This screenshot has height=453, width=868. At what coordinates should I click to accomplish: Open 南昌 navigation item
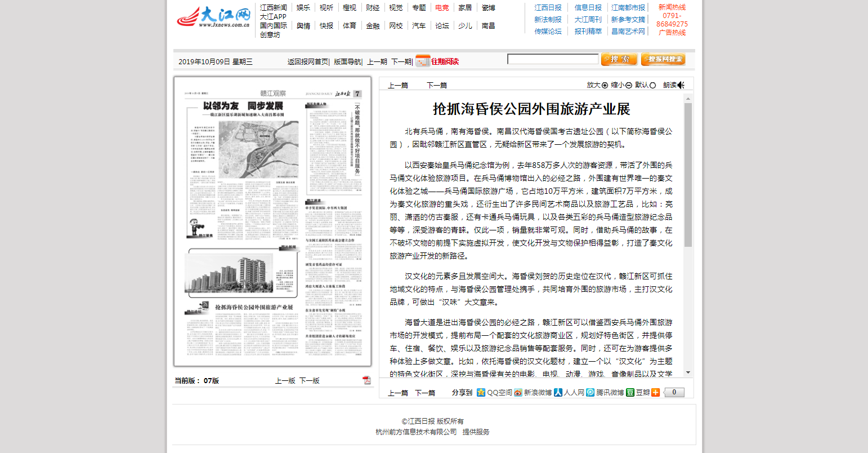click(x=488, y=26)
